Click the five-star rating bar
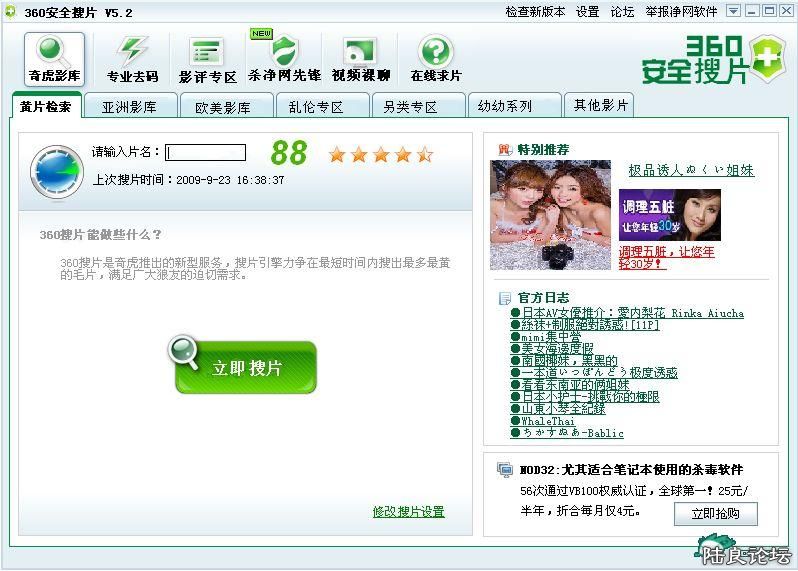This screenshot has width=798, height=571. tap(380, 154)
